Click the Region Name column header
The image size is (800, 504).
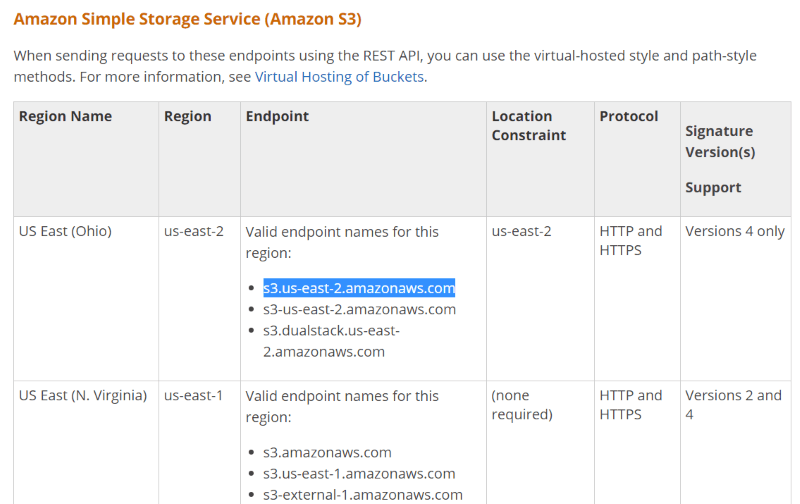[x=65, y=116]
